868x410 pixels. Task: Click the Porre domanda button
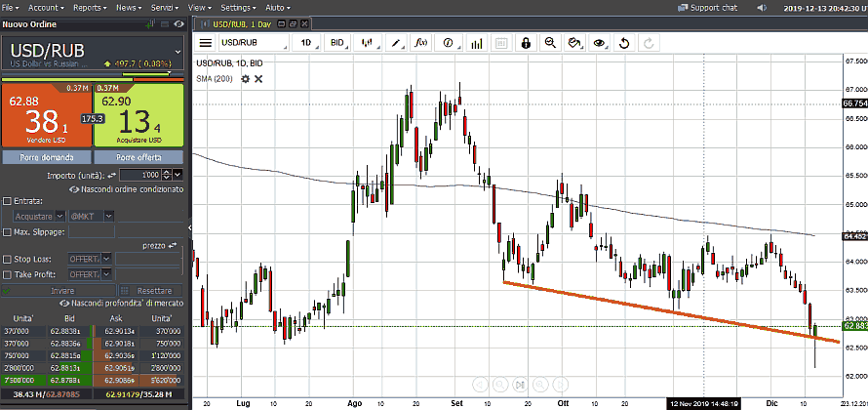click(x=46, y=157)
